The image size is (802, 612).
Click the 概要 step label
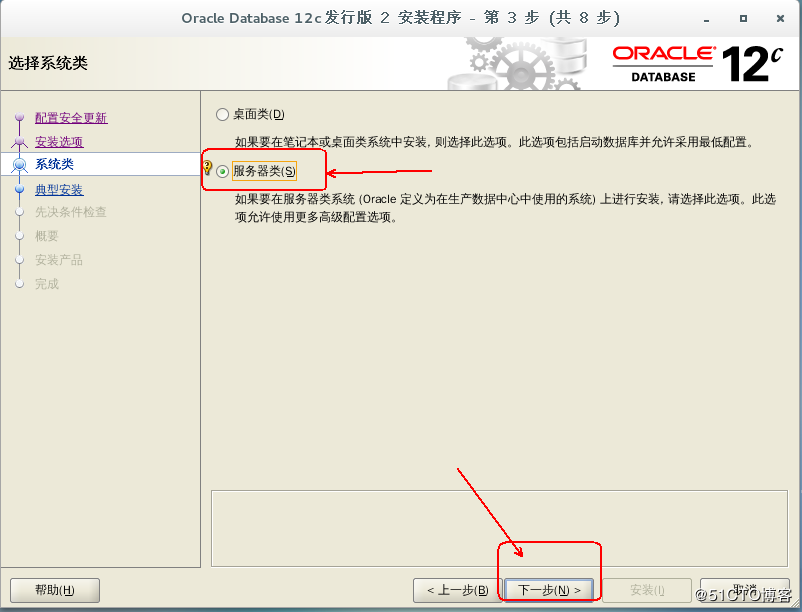coord(47,236)
